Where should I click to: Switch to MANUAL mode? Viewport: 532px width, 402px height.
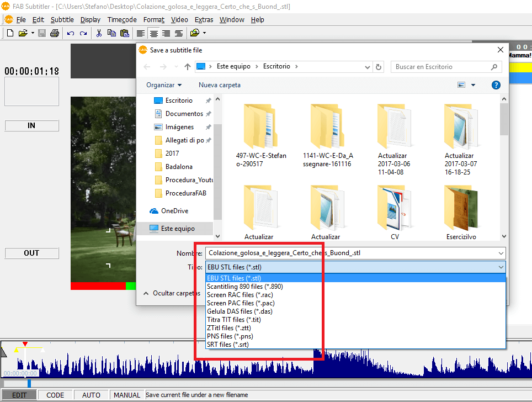coord(127,395)
